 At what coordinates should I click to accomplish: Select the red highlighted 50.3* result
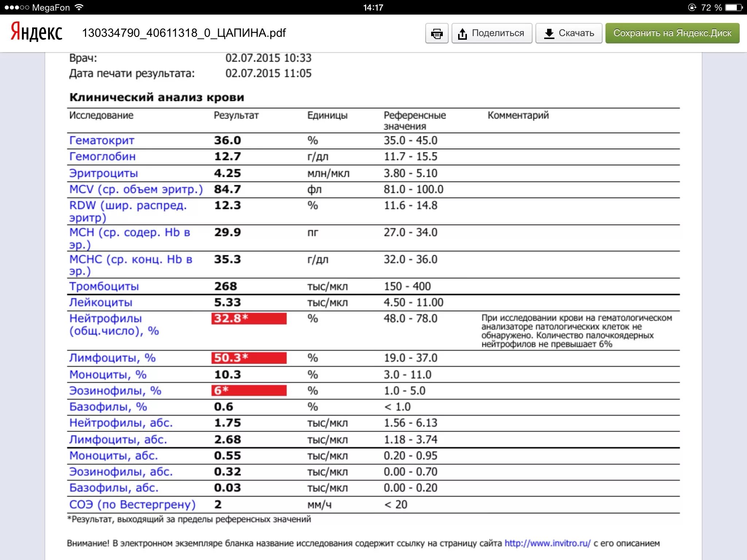(249, 358)
